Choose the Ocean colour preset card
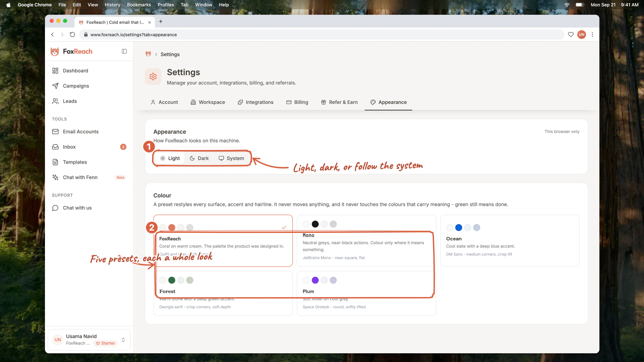This screenshot has height=362, width=644. pyautogui.click(x=510, y=241)
